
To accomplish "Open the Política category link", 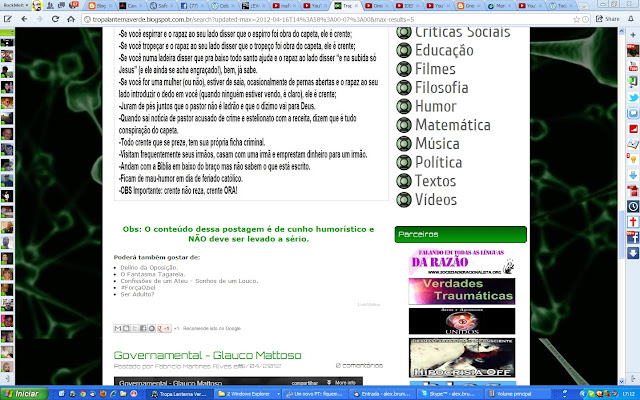I will click(438, 162).
